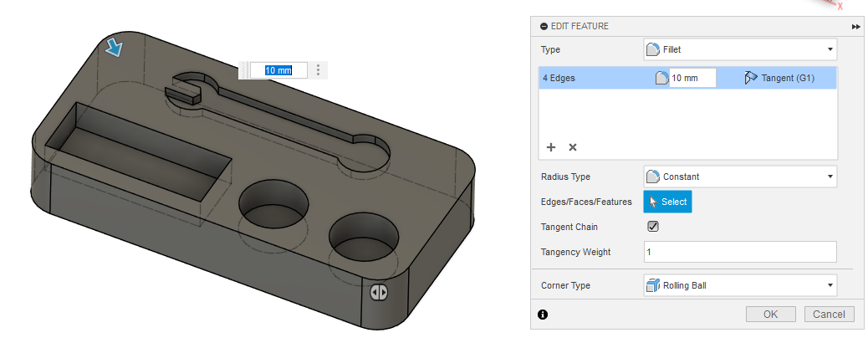Open the three-dot menu beside the 10 mm box
The height and width of the screenshot is (343, 868).
319,70
